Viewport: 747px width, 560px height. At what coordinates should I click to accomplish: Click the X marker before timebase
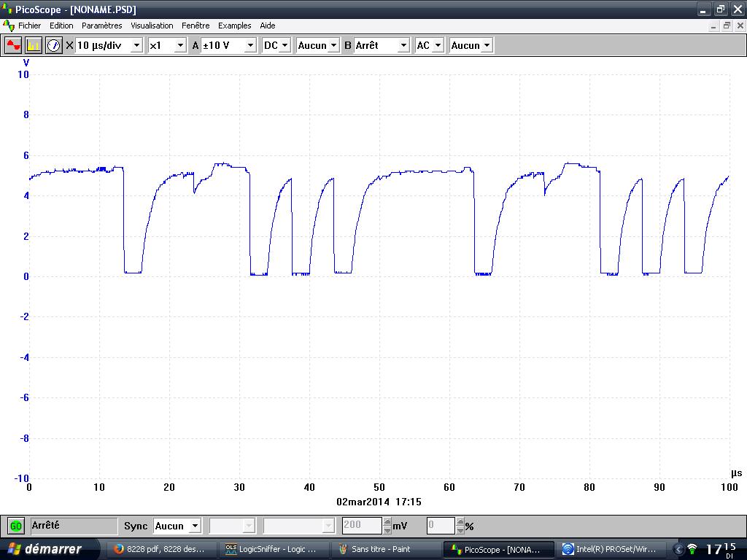point(69,45)
